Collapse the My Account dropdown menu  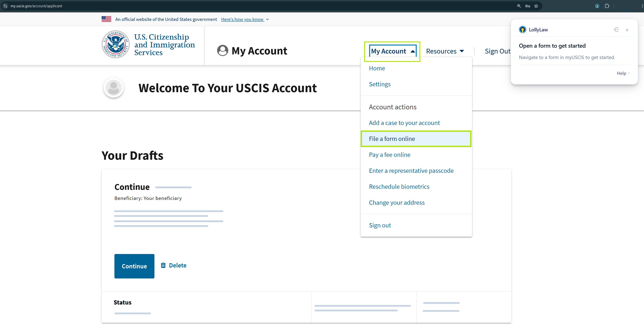(393, 51)
